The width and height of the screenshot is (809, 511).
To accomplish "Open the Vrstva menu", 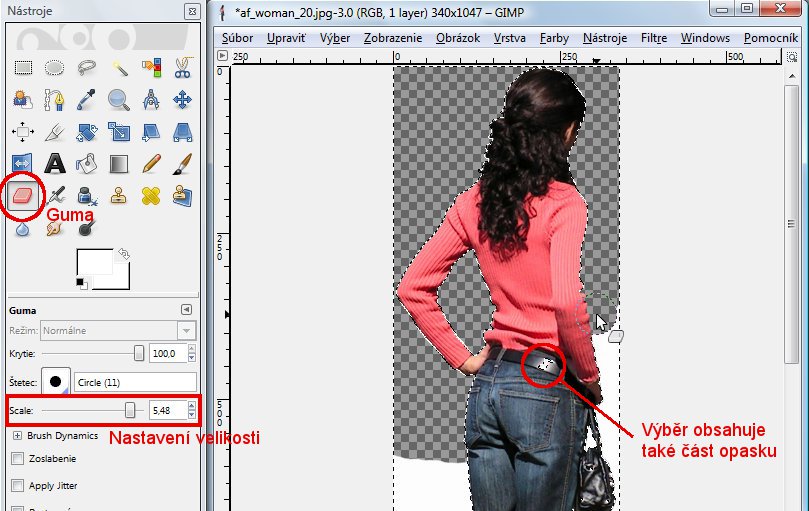I will click(510, 38).
